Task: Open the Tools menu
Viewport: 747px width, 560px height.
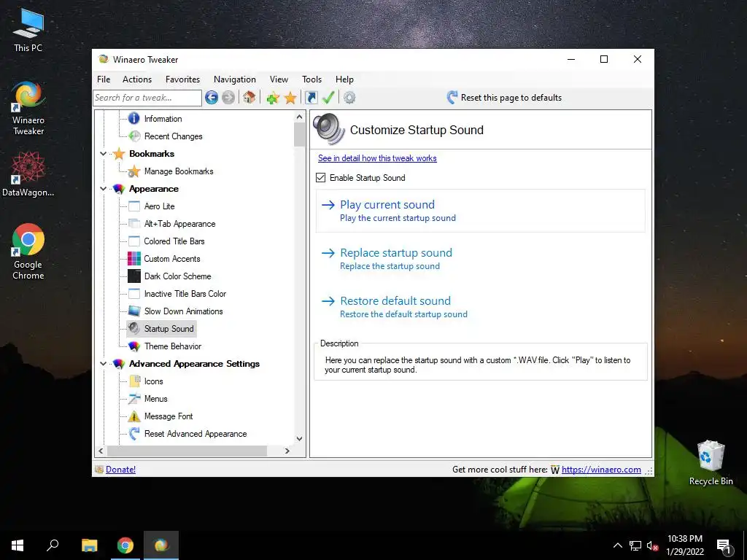Action: coord(311,79)
